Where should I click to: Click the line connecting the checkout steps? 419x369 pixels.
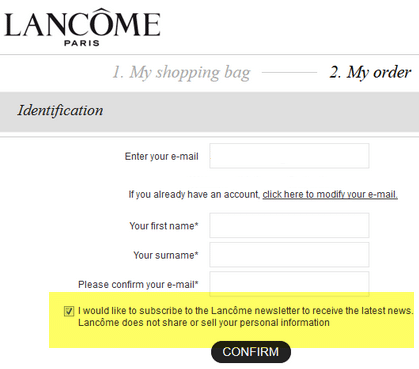pos(289,72)
